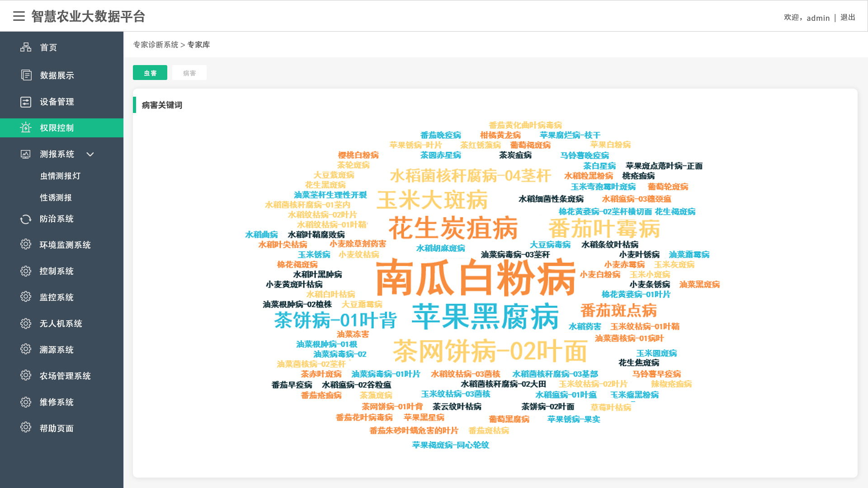
Task: Select the 虫害 tab
Action: pos(150,73)
